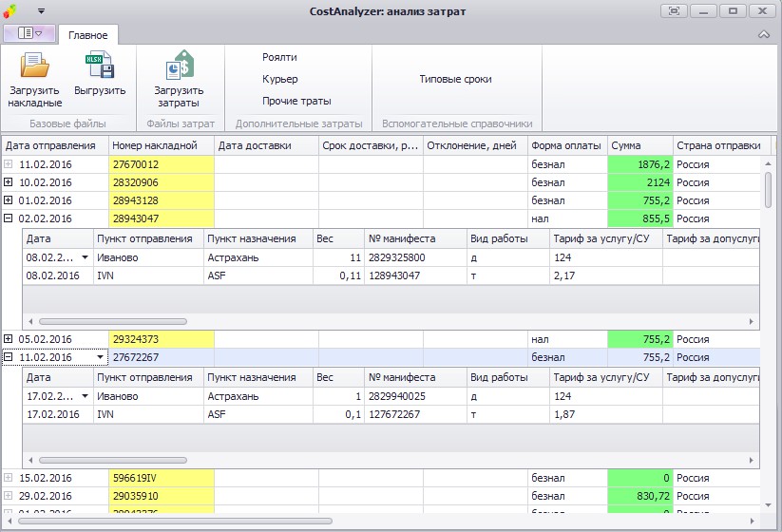Open the date dropdown in 08.02 Иваново row

[x=86, y=257]
